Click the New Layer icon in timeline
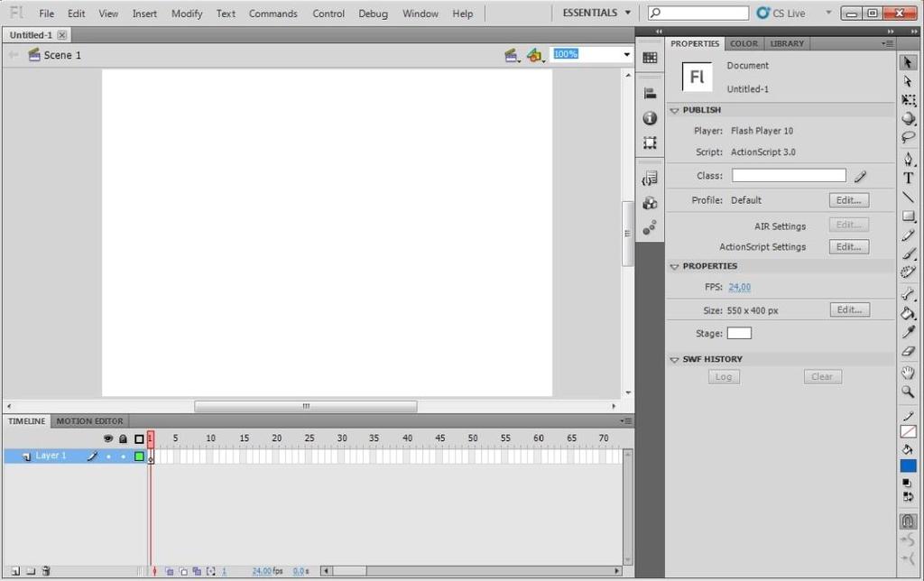Image resolution: width=924 pixels, height=581 pixels. point(15,571)
